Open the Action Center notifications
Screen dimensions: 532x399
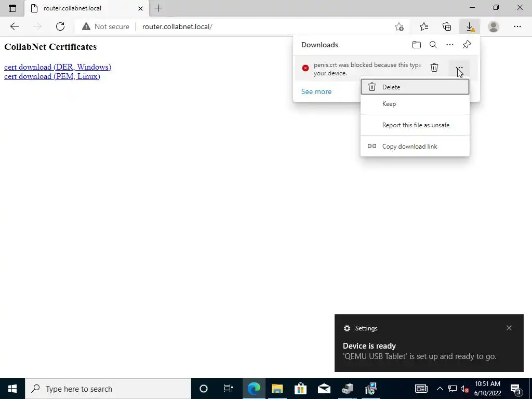point(516,389)
